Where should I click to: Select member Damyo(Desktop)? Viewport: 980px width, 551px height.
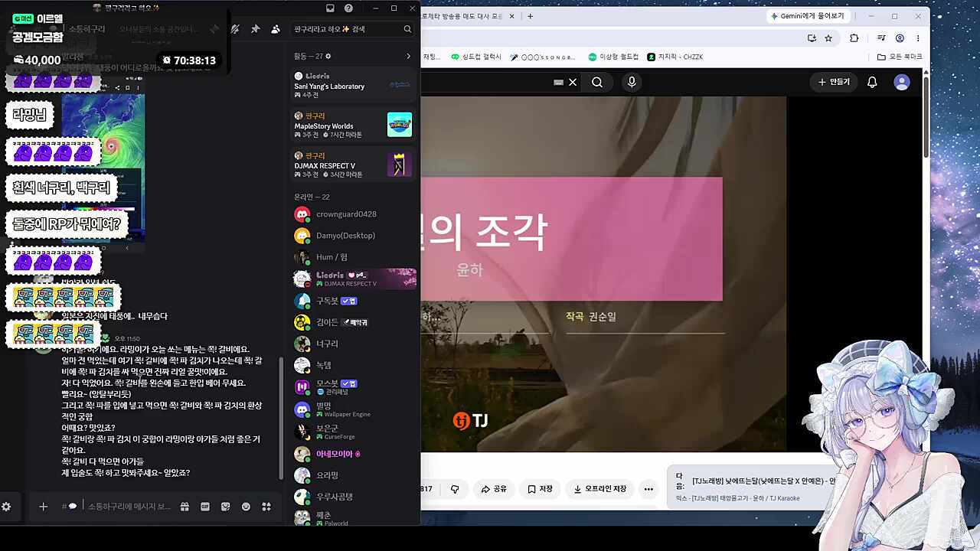353,236
